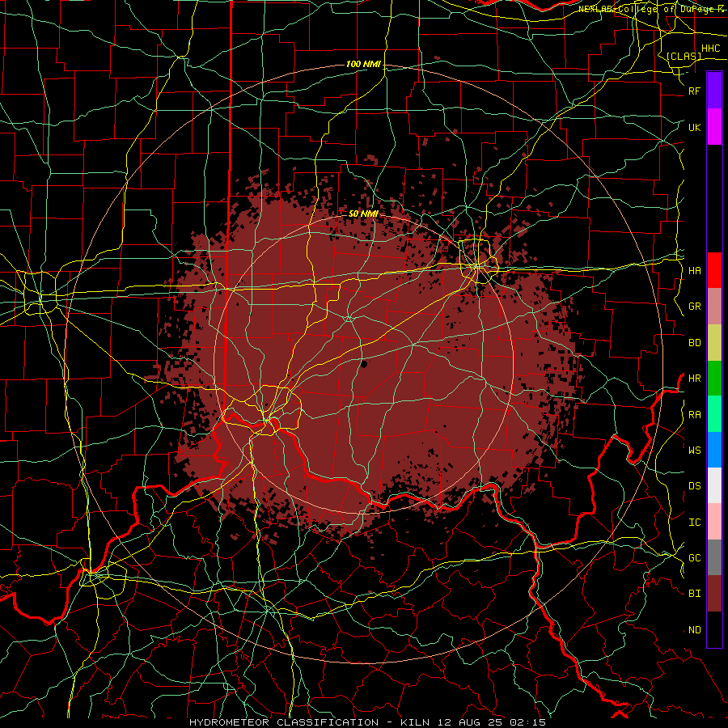Click the dusty pink GR legend swatch
This screenshot has height=728, width=728.
tap(714, 307)
